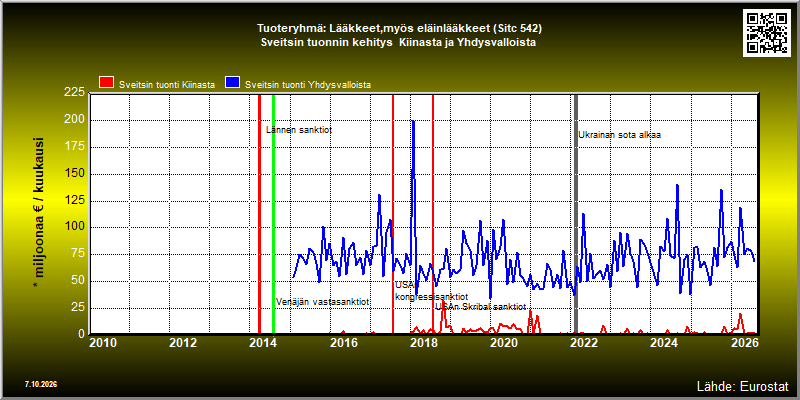The image size is (800, 400).
Task: Click the y-axis value 225
Action: tap(74, 92)
